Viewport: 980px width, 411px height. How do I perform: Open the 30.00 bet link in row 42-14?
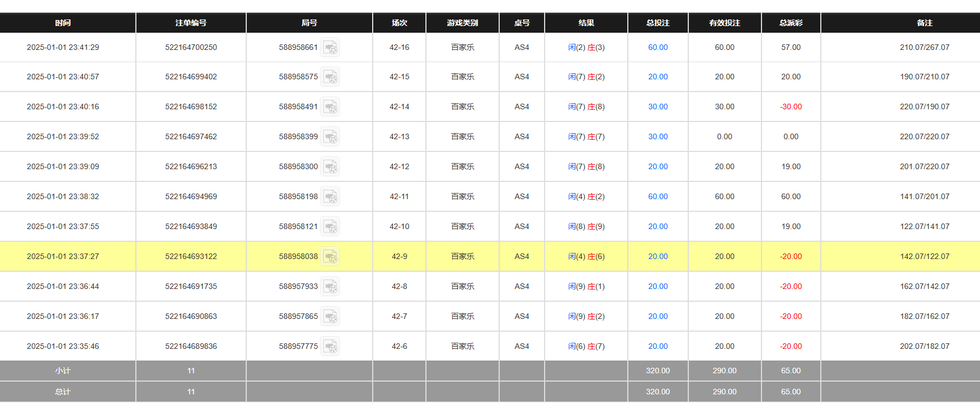(x=658, y=107)
